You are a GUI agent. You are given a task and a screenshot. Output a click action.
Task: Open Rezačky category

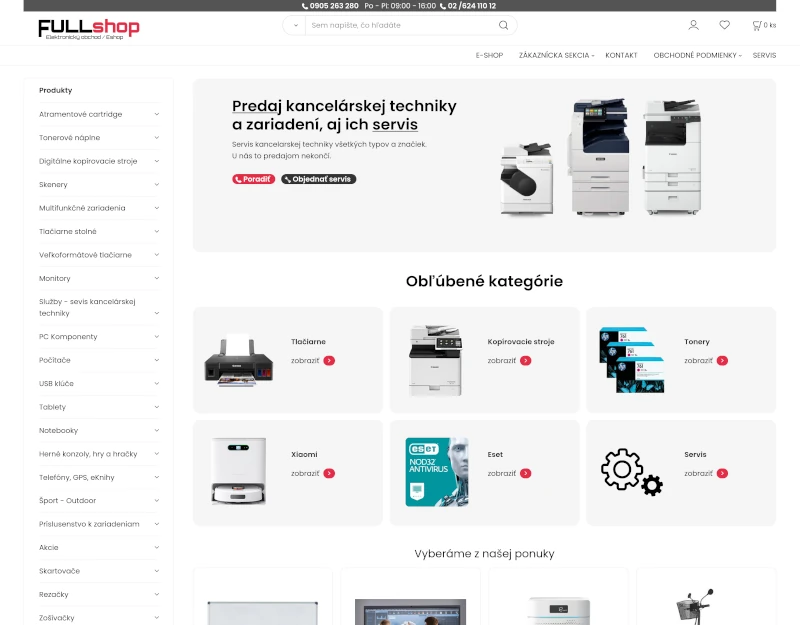[54, 594]
